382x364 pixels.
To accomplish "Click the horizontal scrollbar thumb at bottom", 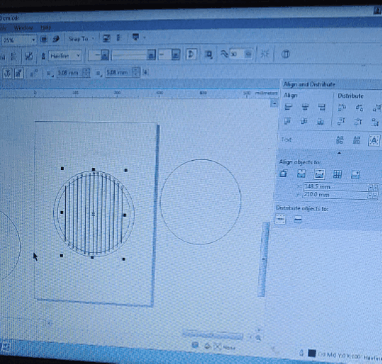I will (212, 334).
